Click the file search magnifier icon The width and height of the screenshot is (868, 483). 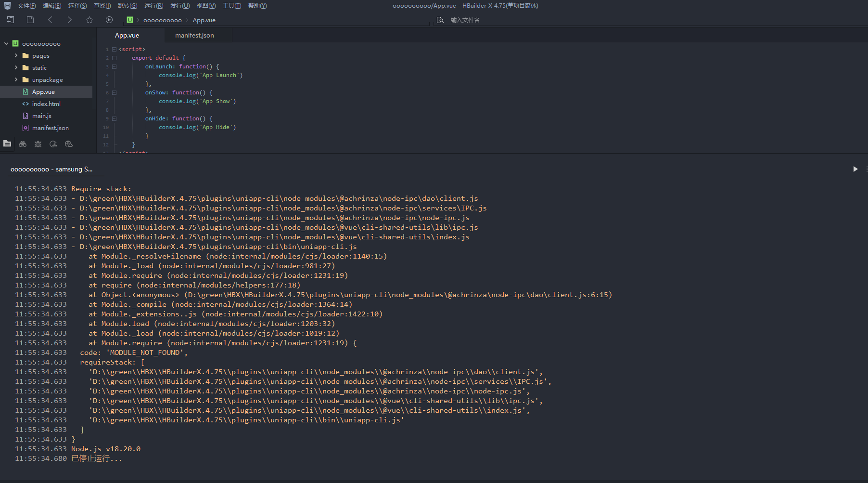pos(440,20)
